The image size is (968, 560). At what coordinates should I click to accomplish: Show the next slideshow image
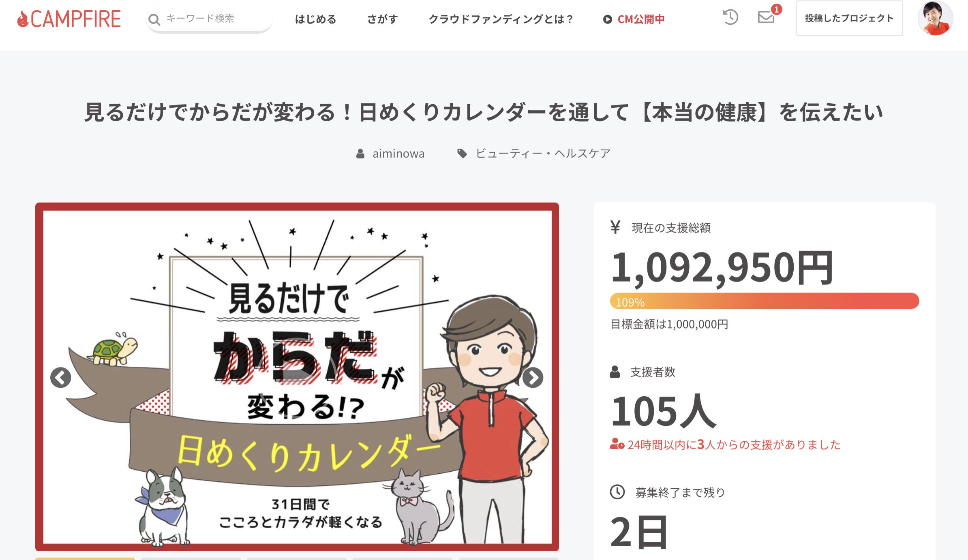pyautogui.click(x=533, y=378)
